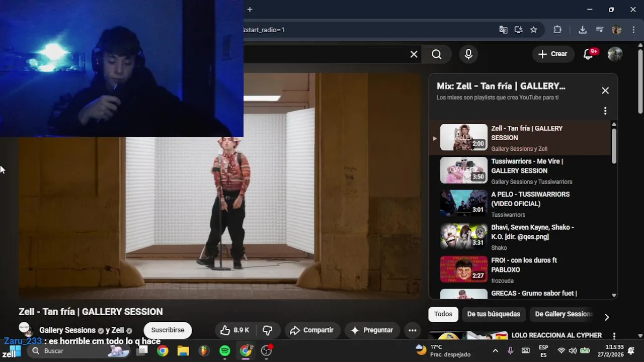Open the Windows Start button
Screen dimensions: 644x362
click(x=15, y=351)
